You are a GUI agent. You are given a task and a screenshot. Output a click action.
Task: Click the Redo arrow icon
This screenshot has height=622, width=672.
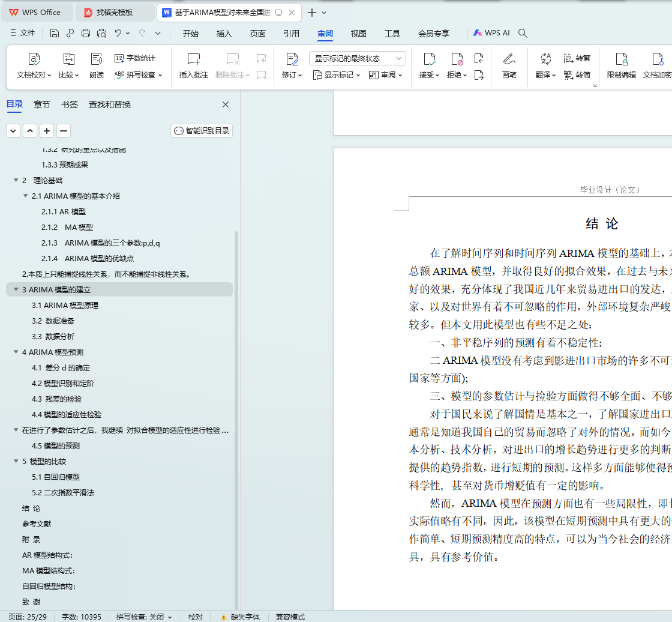coord(142,33)
